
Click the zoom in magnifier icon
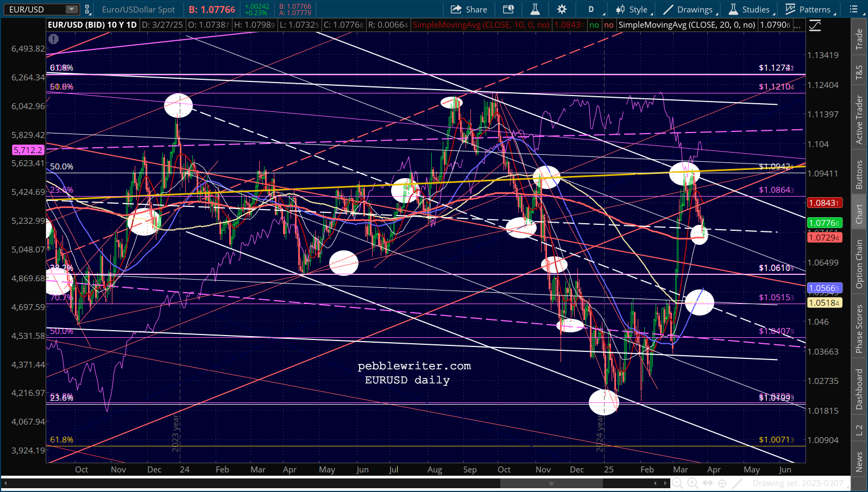pos(693,483)
